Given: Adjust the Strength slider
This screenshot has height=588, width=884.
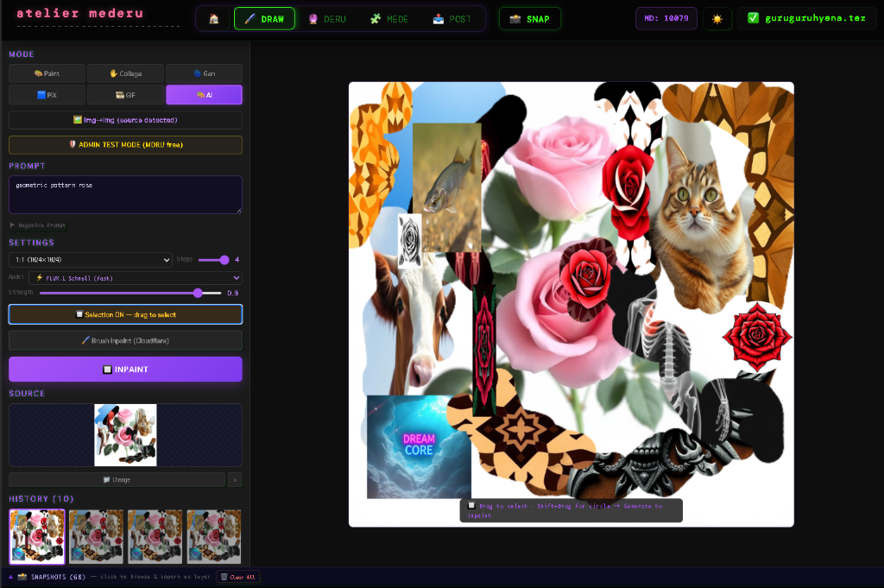Looking at the screenshot, I should (x=130, y=294).
